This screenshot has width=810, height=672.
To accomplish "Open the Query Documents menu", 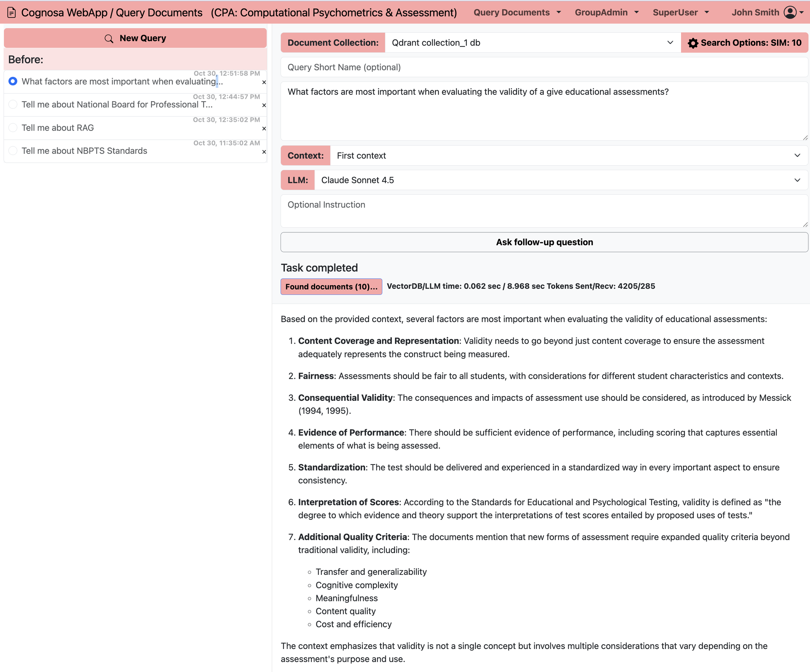I will pyautogui.click(x=517, y=12).
